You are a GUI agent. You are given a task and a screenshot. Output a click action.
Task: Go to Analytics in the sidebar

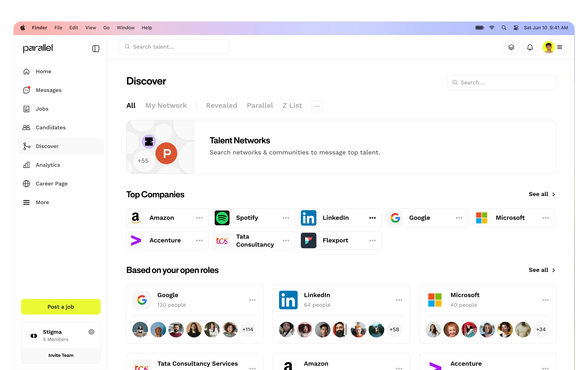[x=48, y=165]
